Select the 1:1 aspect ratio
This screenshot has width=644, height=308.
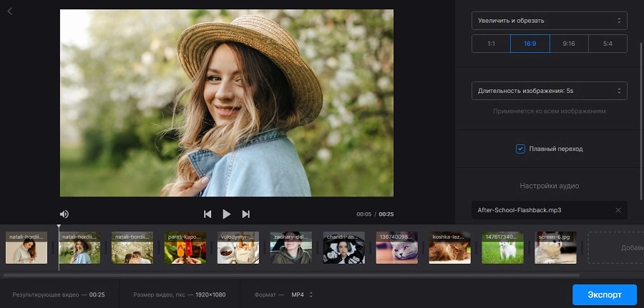tap(491, 44)
